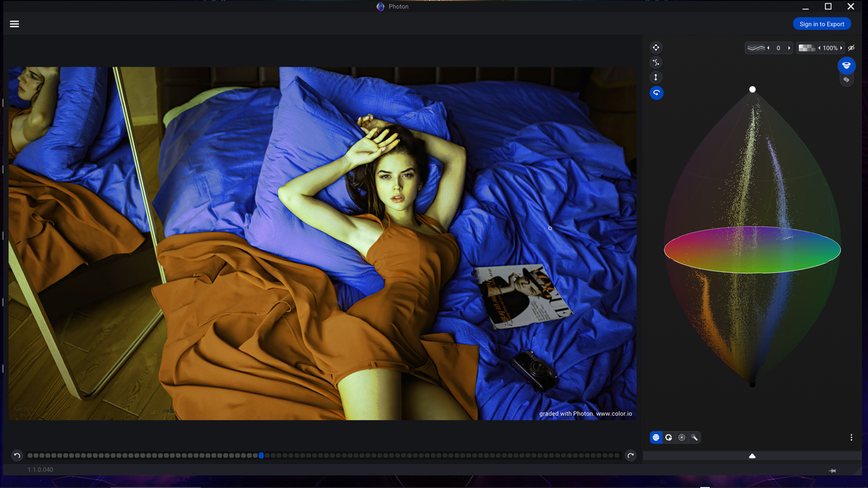Increase the 100% opacity value

tap(842, 48)
